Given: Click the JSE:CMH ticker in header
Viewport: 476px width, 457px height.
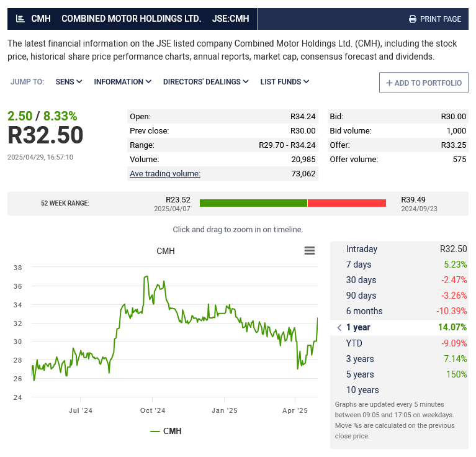Looking at the screenshot, I should (x=230, y=19).
